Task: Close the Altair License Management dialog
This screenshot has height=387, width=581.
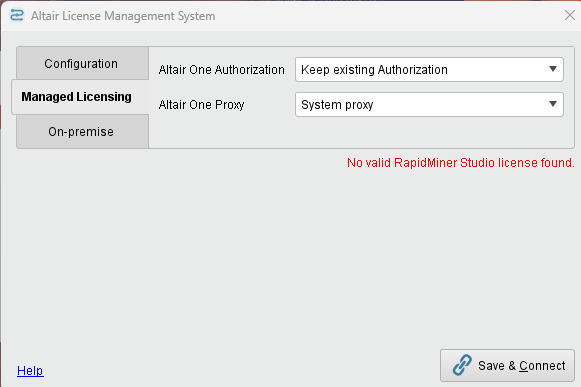Action: [570, 15]
